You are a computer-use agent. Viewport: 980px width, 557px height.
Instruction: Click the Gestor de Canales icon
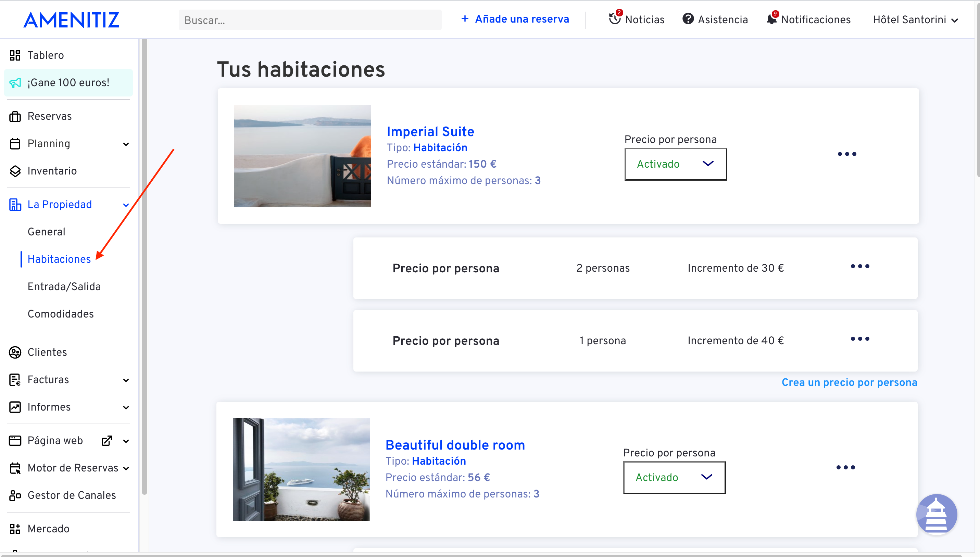click(15, 495)
